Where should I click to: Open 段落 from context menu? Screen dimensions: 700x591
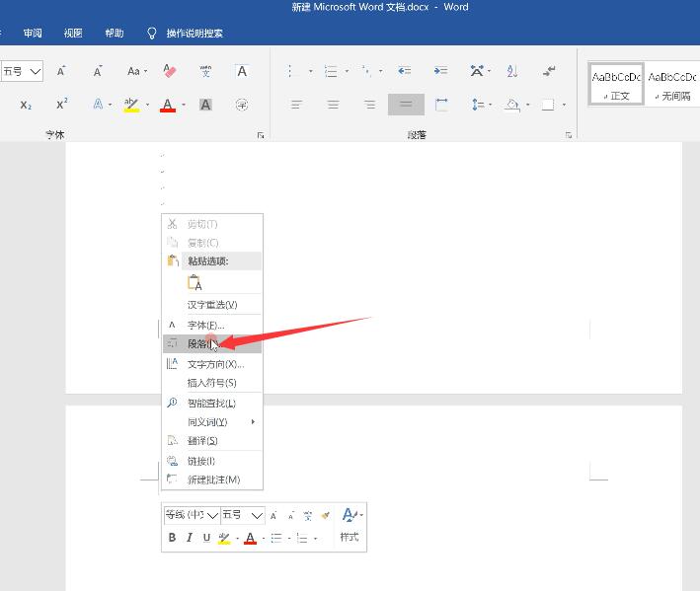[212, 344]
